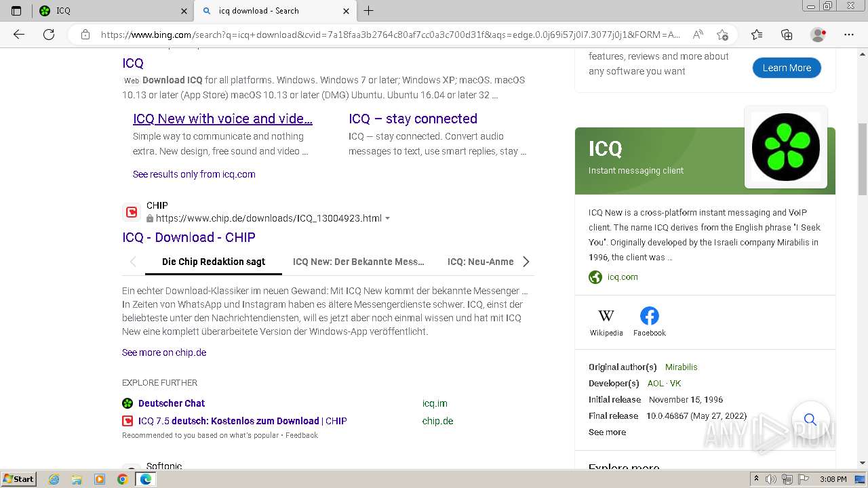
Task: Select ICQ New: Der Bekannte Mess... tab
Action: pos(359,262)
